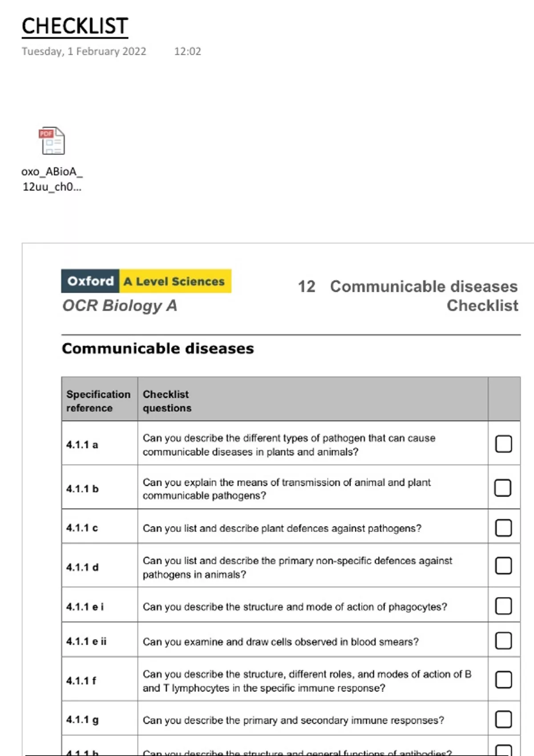Click the bold Communicable diseases section heading
534x756 pixels.
pos(158,348)
